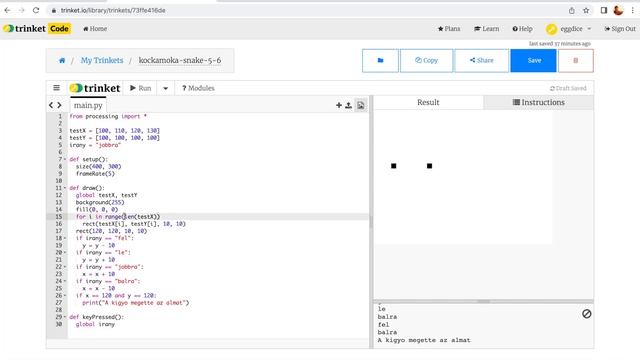
Task: Click the address bar URL
Action: [113, 10]
